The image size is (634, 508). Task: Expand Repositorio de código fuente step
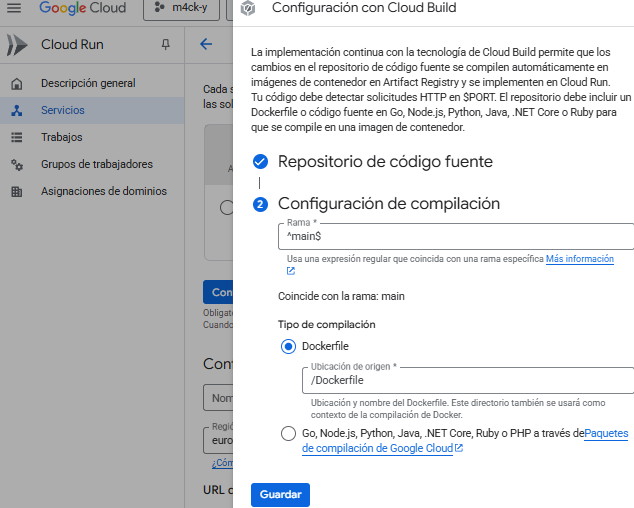point(385,162)
